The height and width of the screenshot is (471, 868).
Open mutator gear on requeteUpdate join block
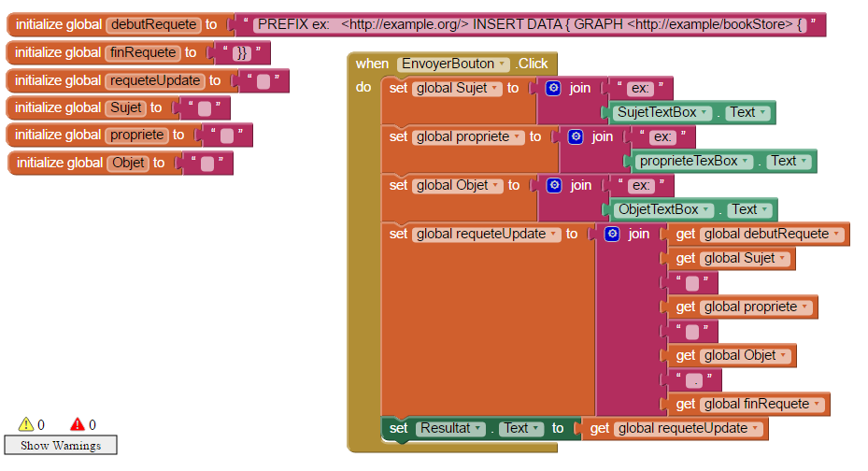click(x=612, y=235)
